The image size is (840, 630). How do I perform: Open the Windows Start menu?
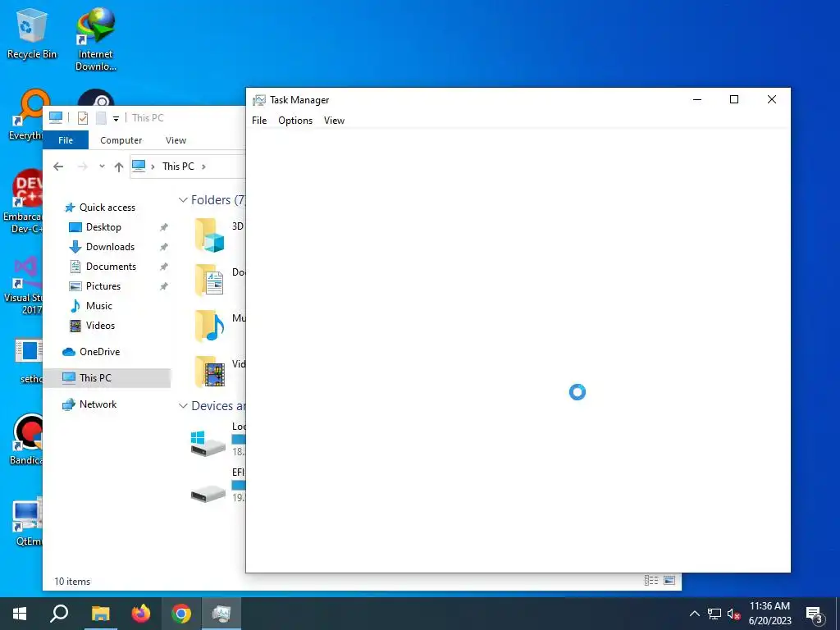tap(20, 614)
